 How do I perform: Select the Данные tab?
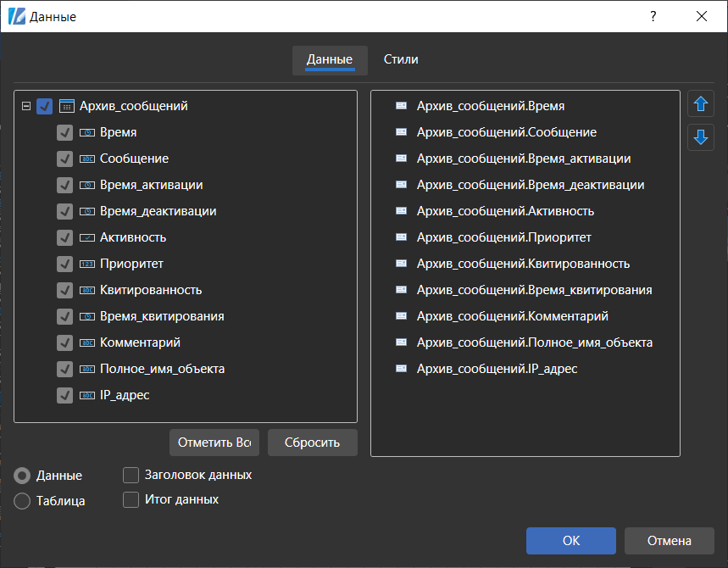[x=329, y=60]
